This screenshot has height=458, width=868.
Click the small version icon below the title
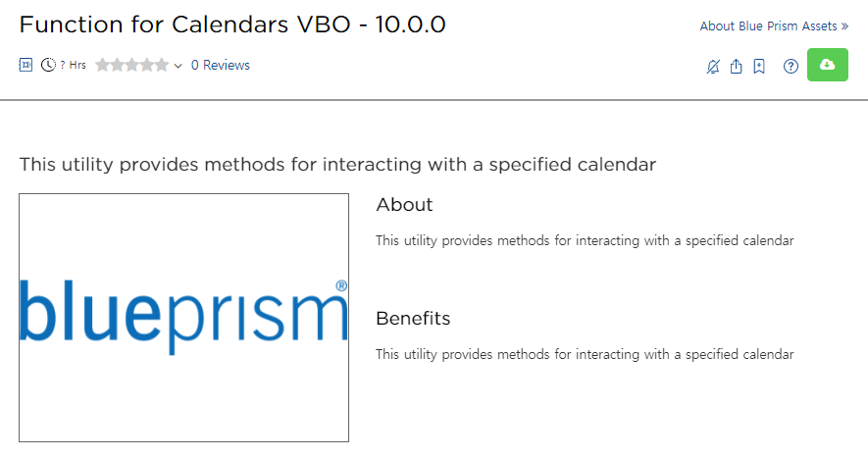point(26,65)
